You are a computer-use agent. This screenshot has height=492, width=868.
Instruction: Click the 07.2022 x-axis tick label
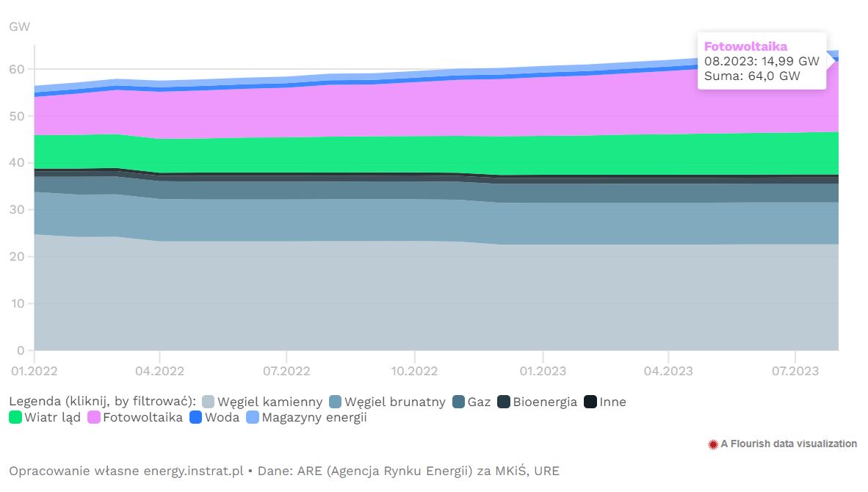(286, 372)
